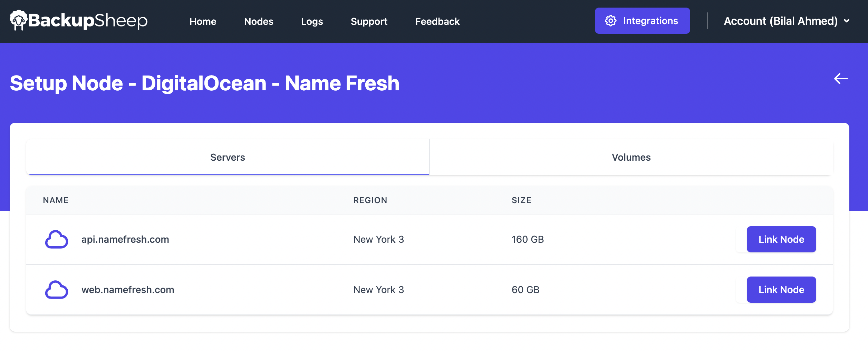Select the Servers tab
The width and height of the screenshot is (868, 351).
tap(228, 157)
